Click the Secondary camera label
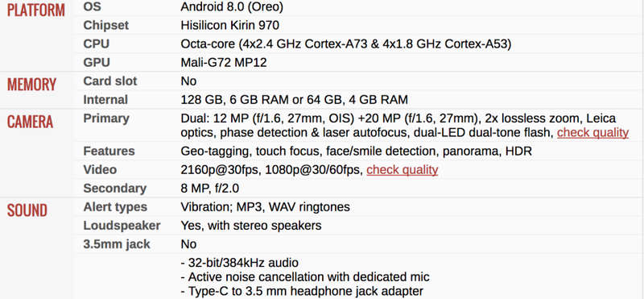Screen dimensions: 644x299 coord(115,189)
